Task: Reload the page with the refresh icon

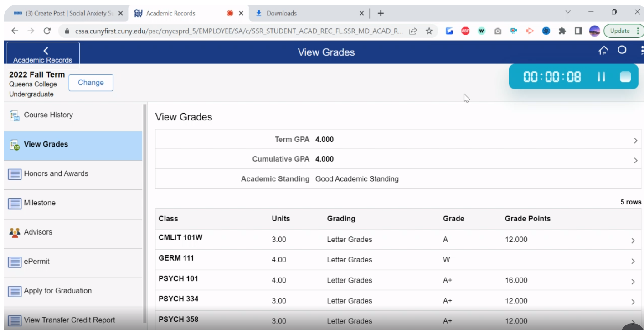Action: point(46,31)
